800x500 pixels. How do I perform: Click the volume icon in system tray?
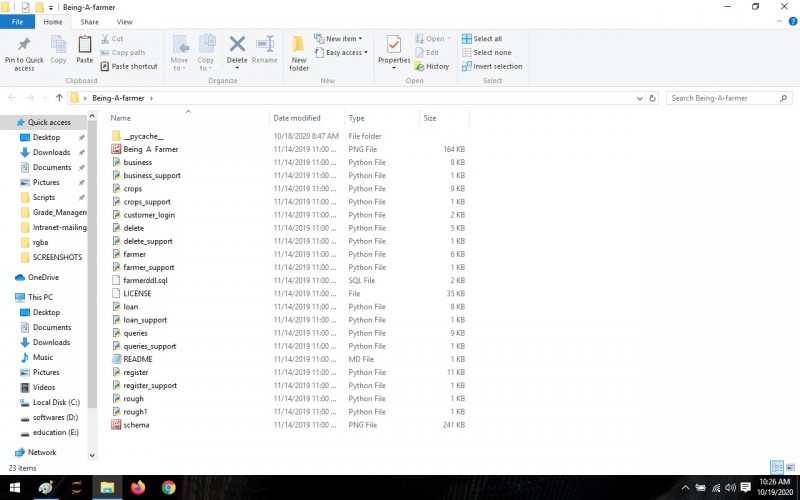[730, 488]
